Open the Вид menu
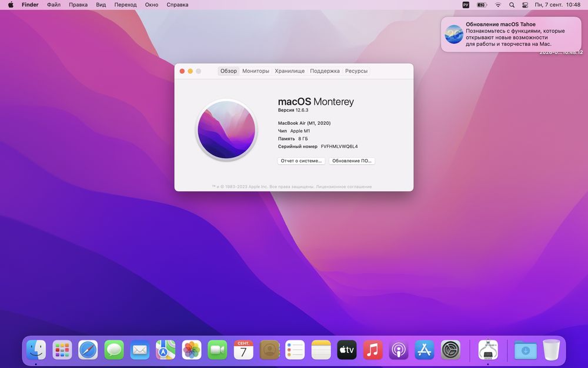Screen dimensions: 588x368 coord(101,5)
